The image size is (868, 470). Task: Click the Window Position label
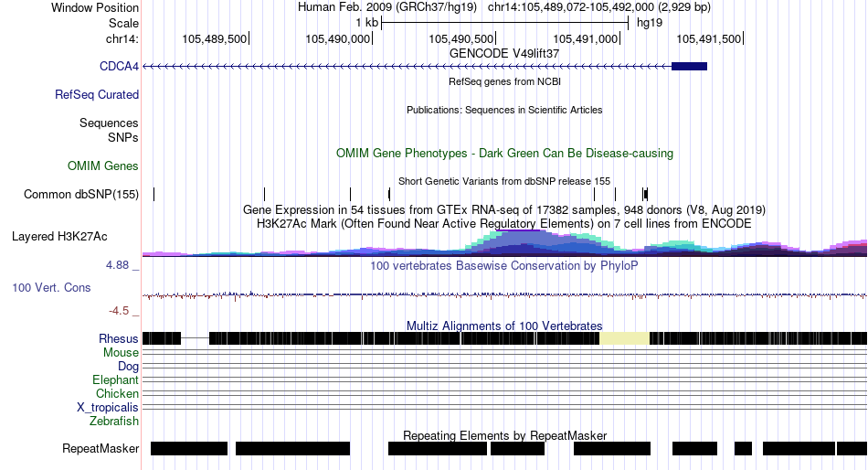pyautogui.click(x=95, y=7)
